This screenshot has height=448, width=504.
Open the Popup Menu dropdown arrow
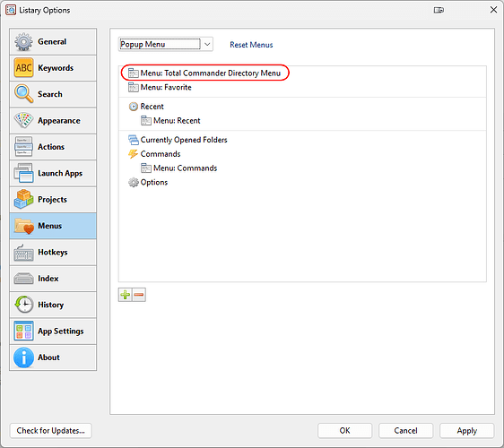point(207,44)
